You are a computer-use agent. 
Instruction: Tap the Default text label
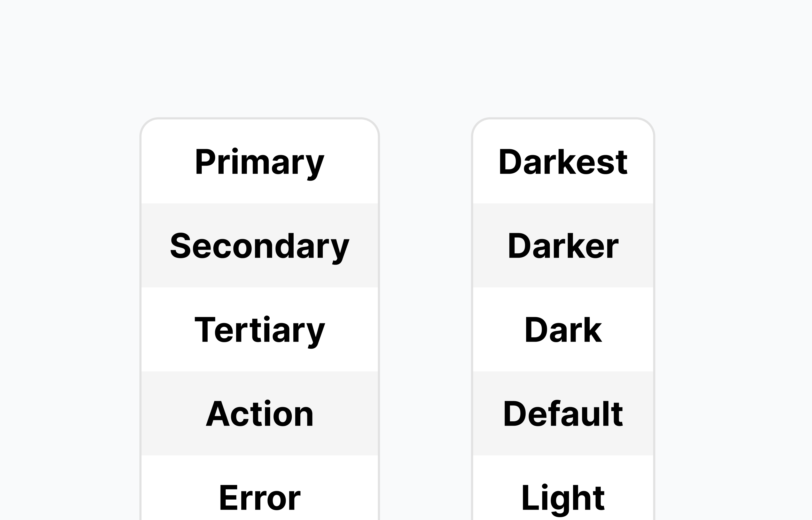point(563,414)
